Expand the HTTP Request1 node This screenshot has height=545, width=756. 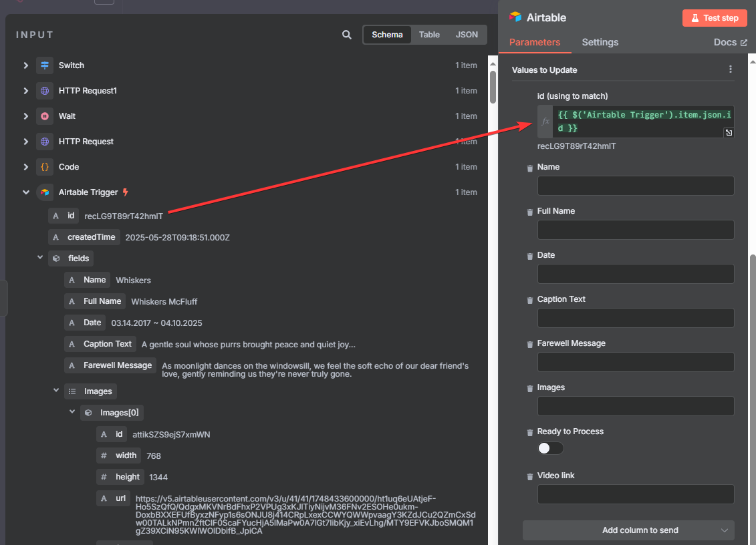tap(26, 91)
